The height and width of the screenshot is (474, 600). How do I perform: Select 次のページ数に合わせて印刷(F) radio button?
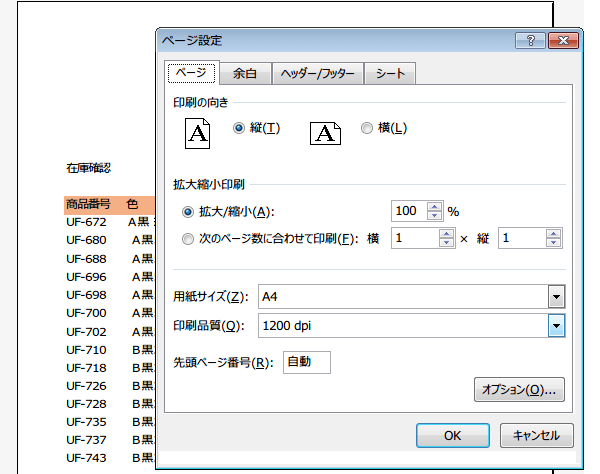[x=188, y=239]
